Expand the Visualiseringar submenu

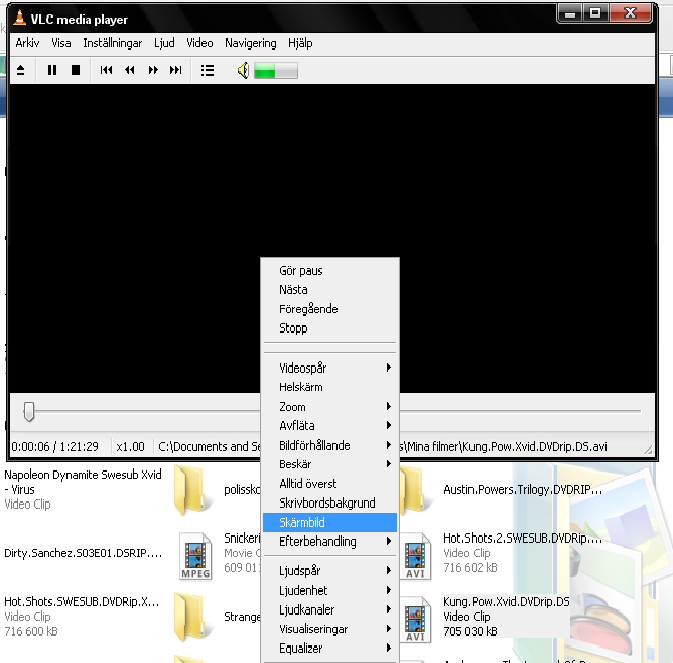pos(330,629)
